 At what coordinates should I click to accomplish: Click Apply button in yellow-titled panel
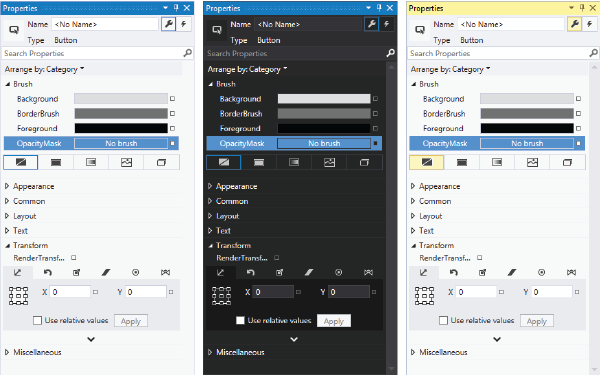(537, 321)
